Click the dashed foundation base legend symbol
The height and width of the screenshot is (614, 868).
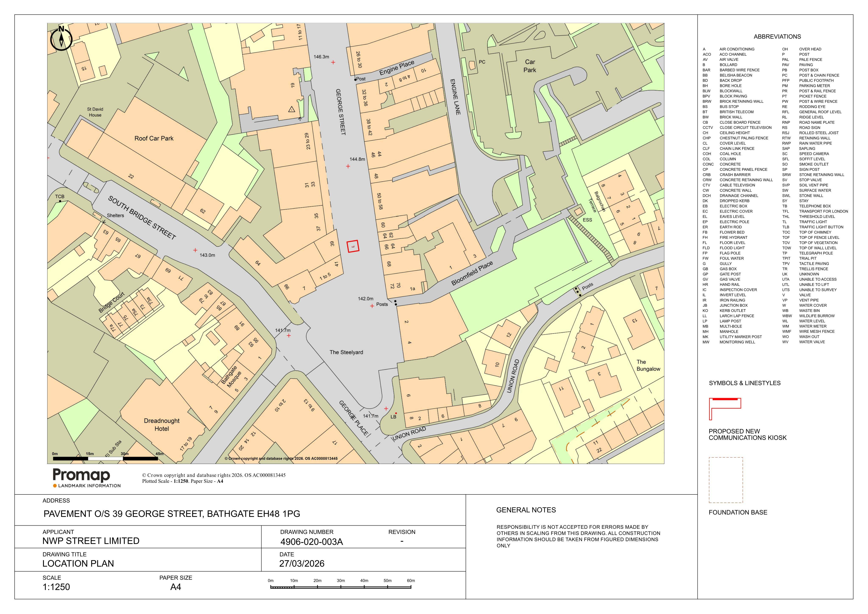point(725,480)
